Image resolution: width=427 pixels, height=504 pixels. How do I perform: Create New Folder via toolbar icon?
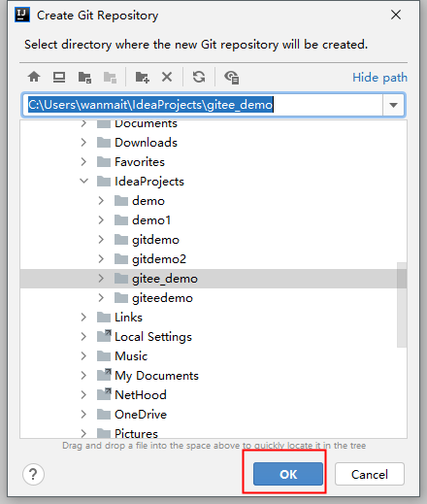[x=142, y=78]
